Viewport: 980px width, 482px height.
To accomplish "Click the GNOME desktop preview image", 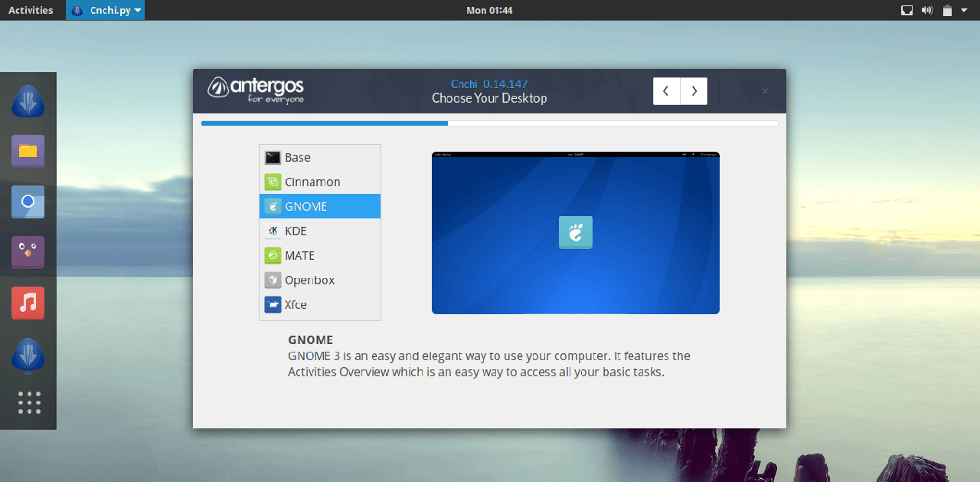I will tap(575, 233).
